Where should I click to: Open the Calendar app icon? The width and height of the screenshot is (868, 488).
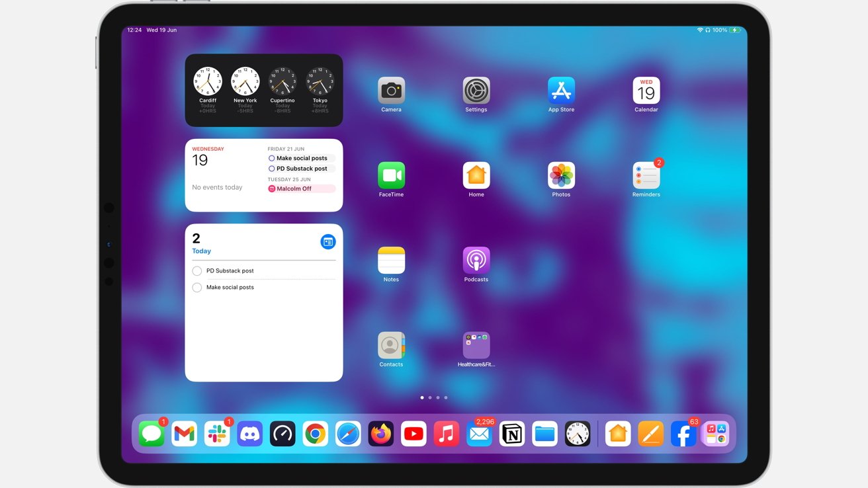(646, 91)
